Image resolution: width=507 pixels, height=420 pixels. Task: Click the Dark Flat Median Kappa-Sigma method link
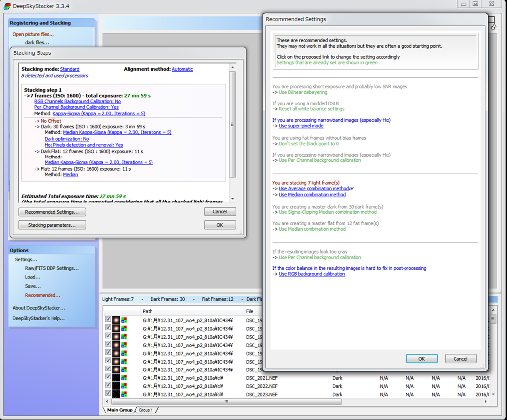pyautogui.click(x=99, y=162)
